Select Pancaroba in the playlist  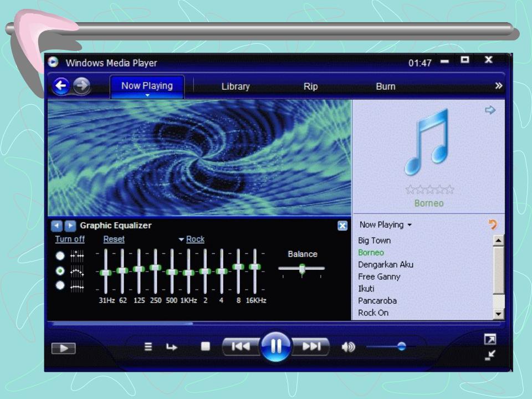tap(377, 300)
